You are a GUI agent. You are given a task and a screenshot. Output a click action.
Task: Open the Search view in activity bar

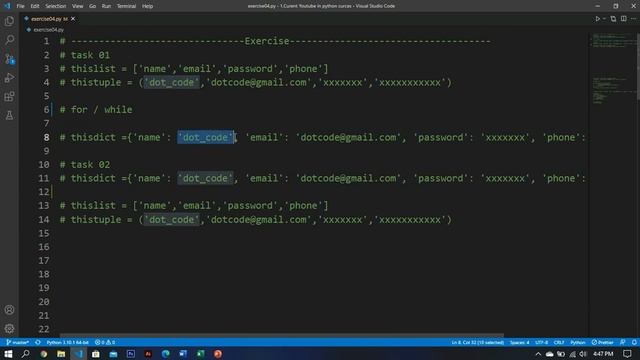[x=9, y=40]
